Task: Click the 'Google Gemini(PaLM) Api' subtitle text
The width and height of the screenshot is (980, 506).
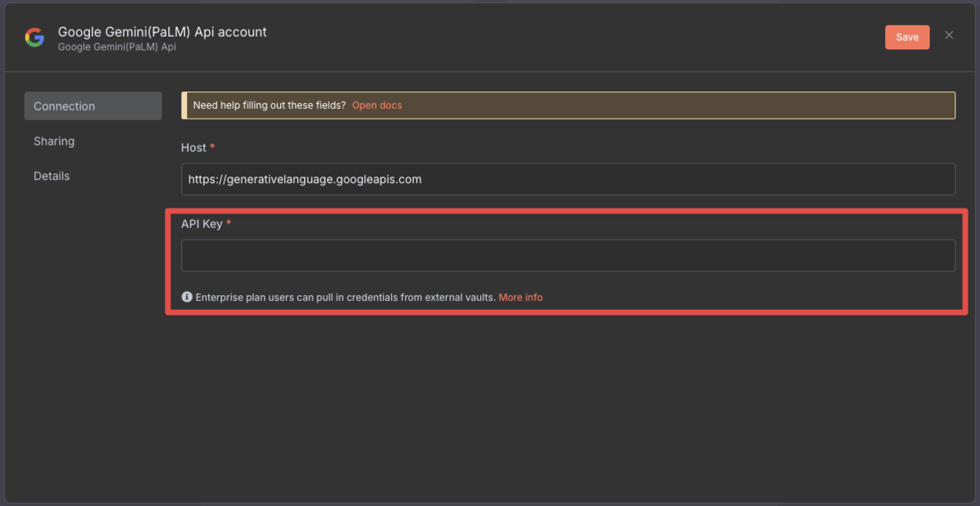Action: pos(117,47)
